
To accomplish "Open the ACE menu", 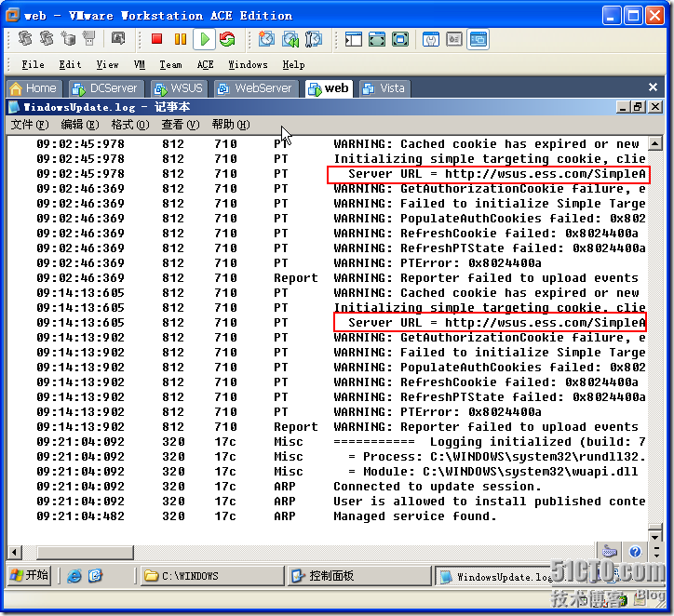I will pos(205,65).
